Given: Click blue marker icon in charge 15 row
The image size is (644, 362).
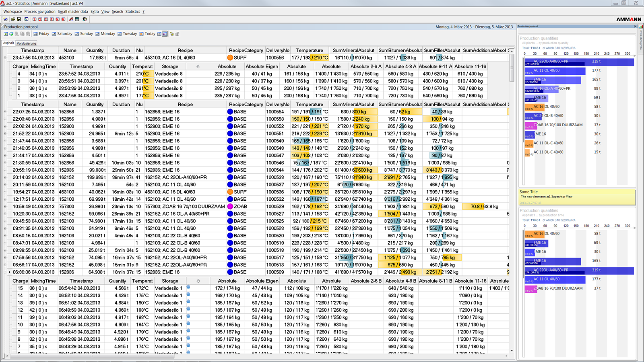Looking at the screenshot, I should coord(188,288).
